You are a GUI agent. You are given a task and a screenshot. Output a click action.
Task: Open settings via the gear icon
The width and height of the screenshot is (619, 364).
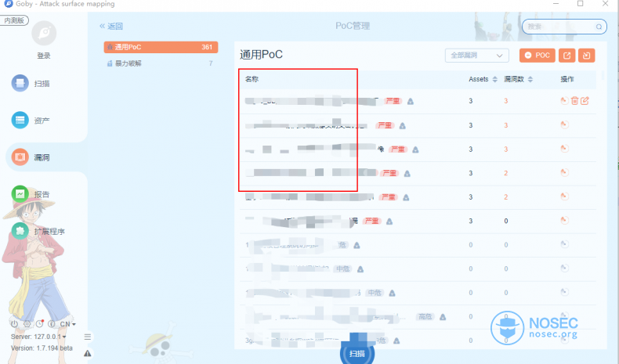[x=27, y=324]
